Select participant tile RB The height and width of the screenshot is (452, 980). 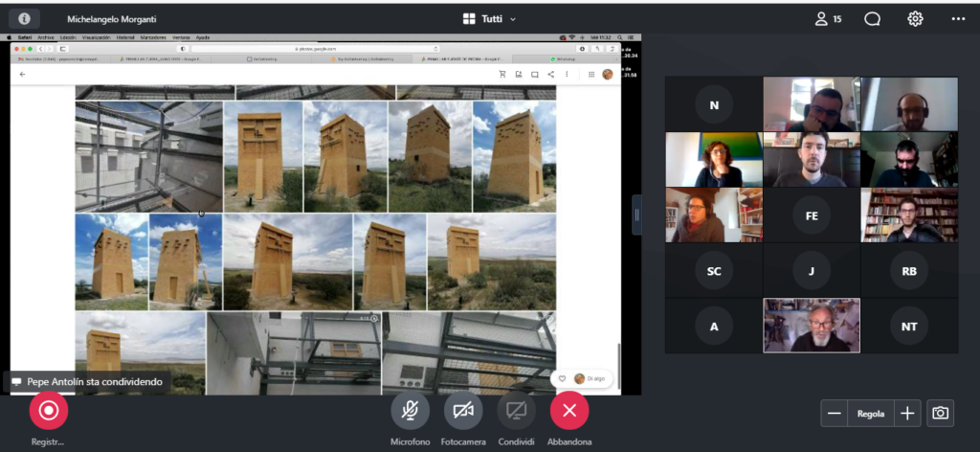(909, 271)
